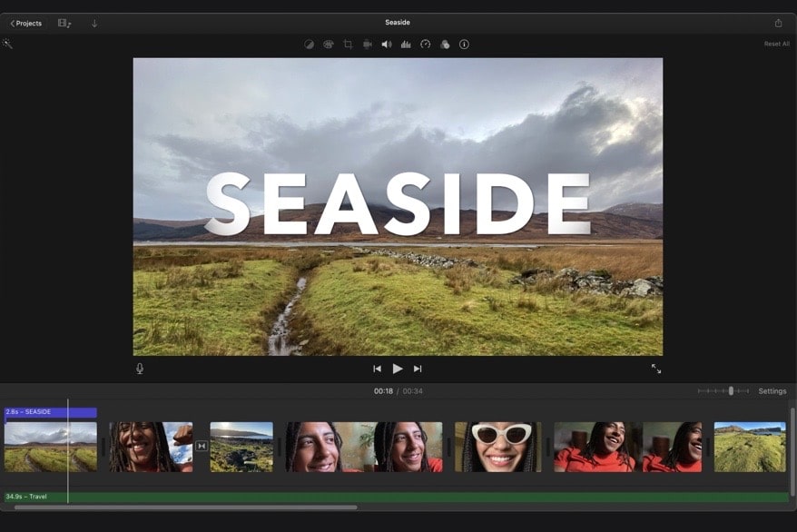The image size is (797, 532).
Task: Open the video stabilization camera tool
Action: pyautogui.click(x=368, y=44)
